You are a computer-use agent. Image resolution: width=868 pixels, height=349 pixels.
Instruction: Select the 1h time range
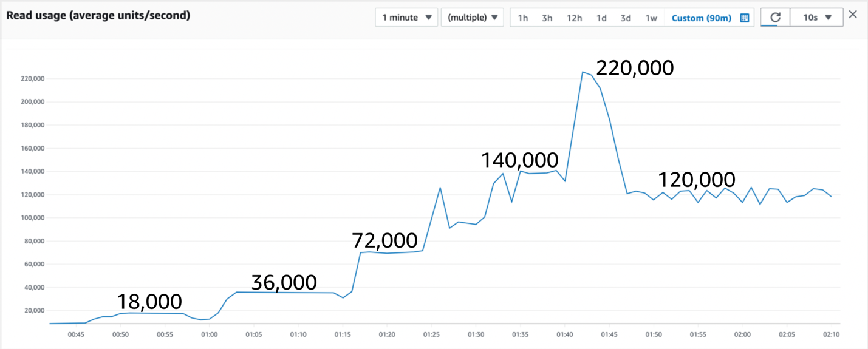[x=522, y=18]
